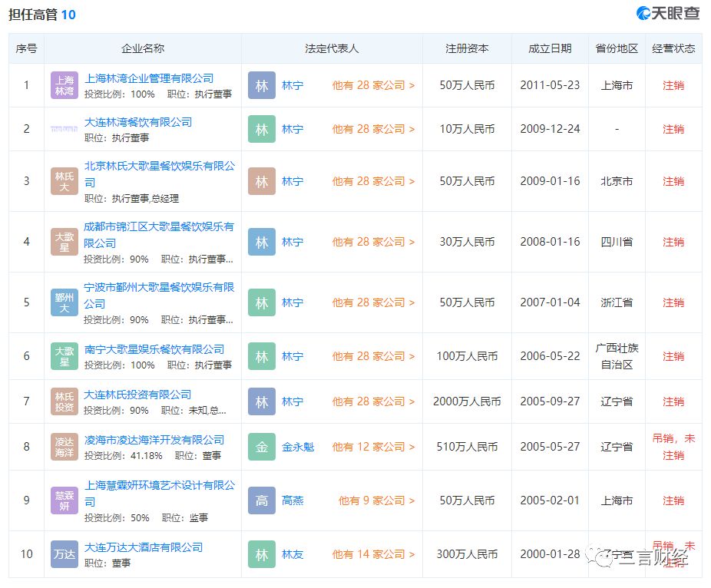The image size is (711, 588).
Task: Select the date 2011-05-23
Action: pos(550,85)
